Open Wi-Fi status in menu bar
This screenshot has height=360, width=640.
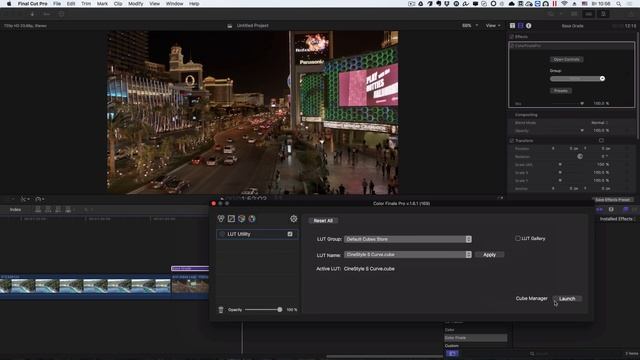point(564,4)
